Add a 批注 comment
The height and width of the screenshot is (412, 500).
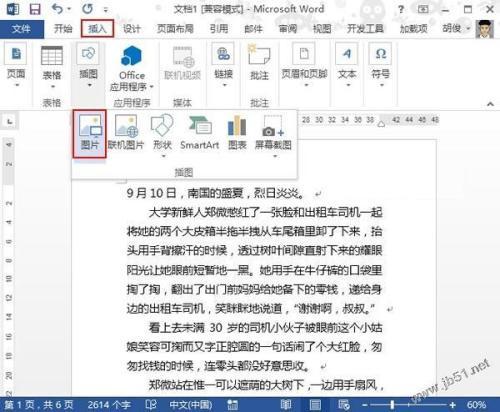pos(259,62)
